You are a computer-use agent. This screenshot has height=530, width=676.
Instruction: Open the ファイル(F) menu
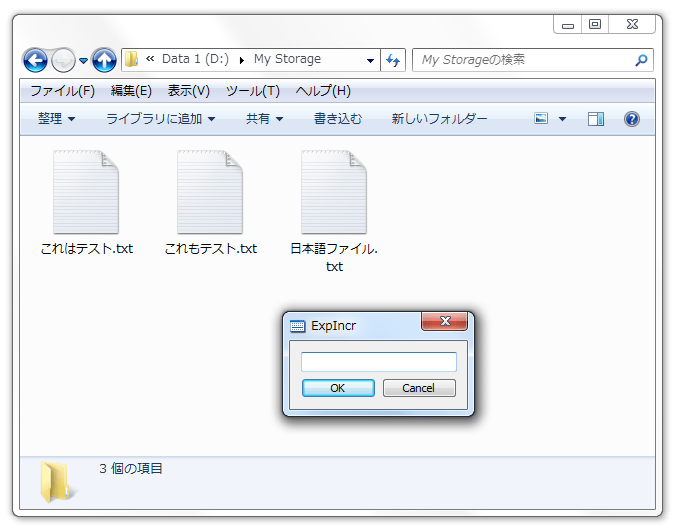click(x=63, y=91)
